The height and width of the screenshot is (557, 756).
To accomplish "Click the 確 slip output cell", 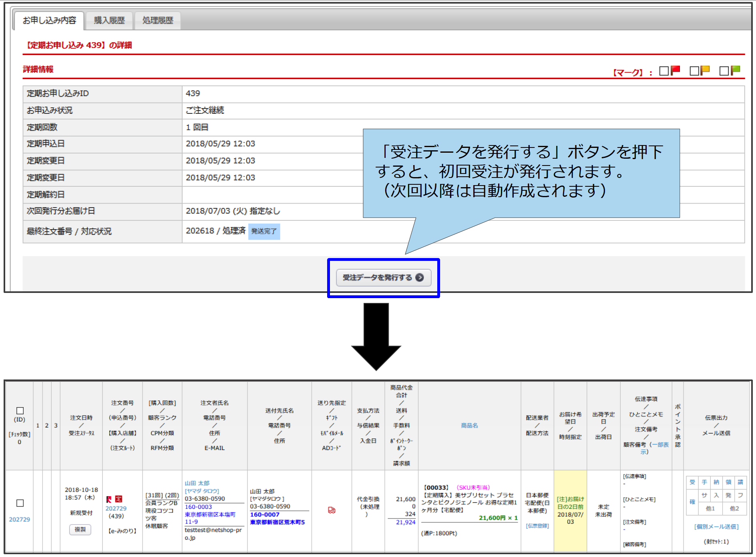I will click(x=692, y=502).
